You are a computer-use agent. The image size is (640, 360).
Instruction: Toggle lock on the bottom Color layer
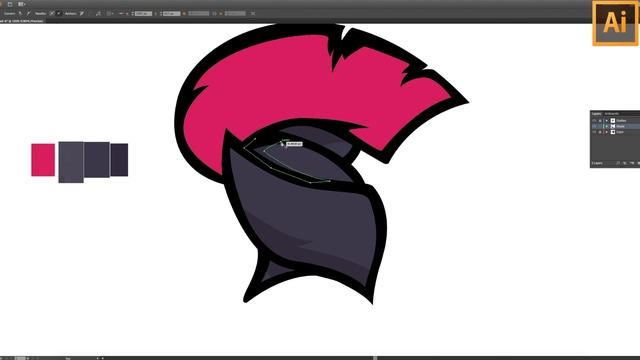600,132
